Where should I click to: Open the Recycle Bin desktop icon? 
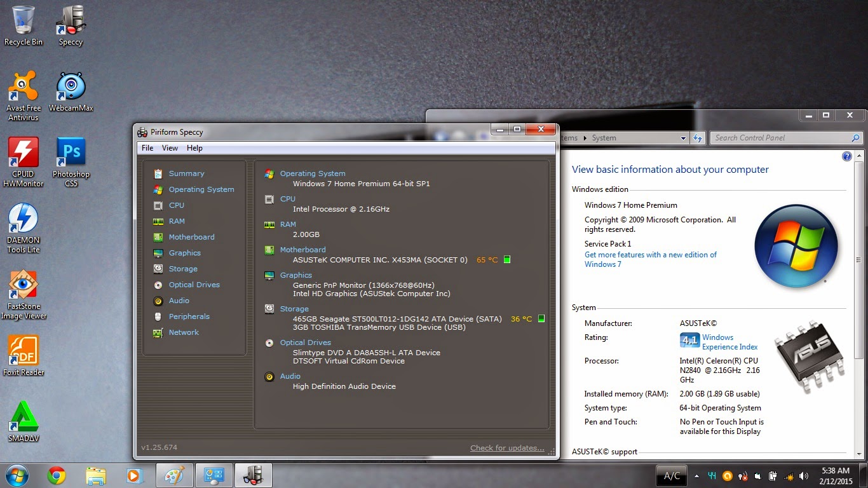click(24, 26)
